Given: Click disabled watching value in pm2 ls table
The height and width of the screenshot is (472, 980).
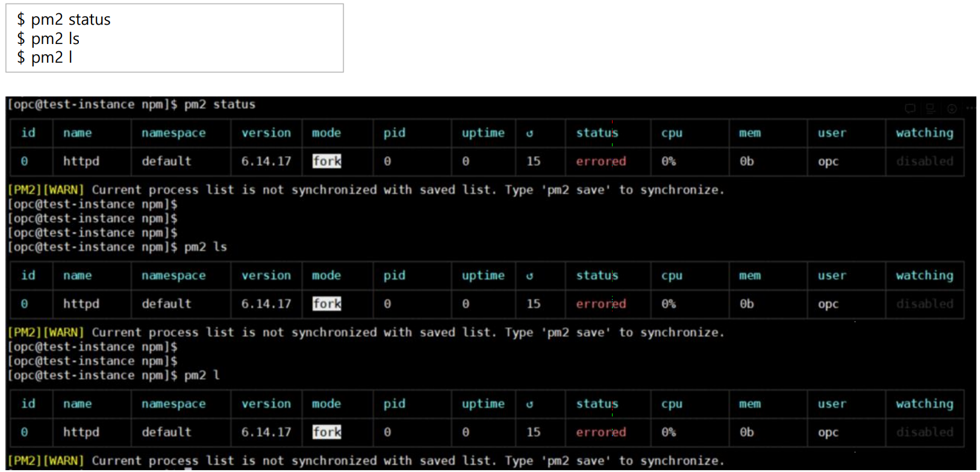Looking at the screenshot, I should [924, 304].
